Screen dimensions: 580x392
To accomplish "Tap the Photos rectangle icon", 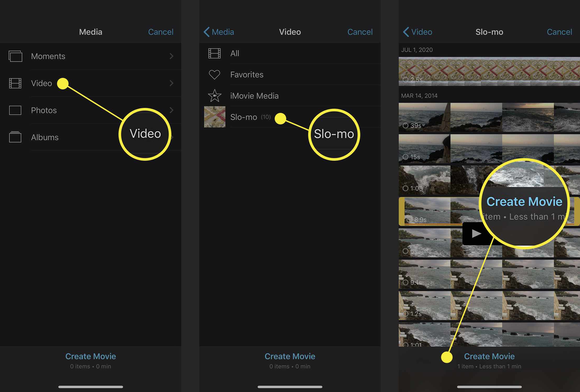I will (15, 110).
